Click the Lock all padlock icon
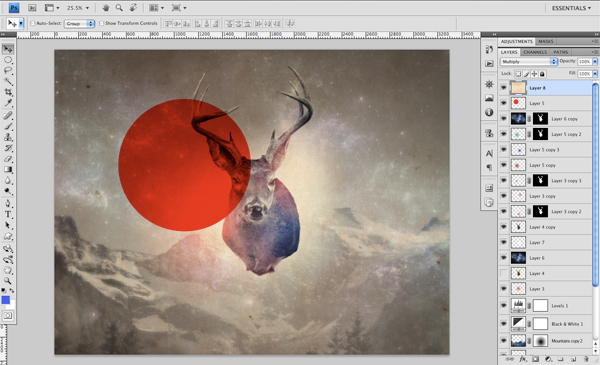Image resolution: width=600 pixels, height=365 pixels. click(x=542, y=74)
